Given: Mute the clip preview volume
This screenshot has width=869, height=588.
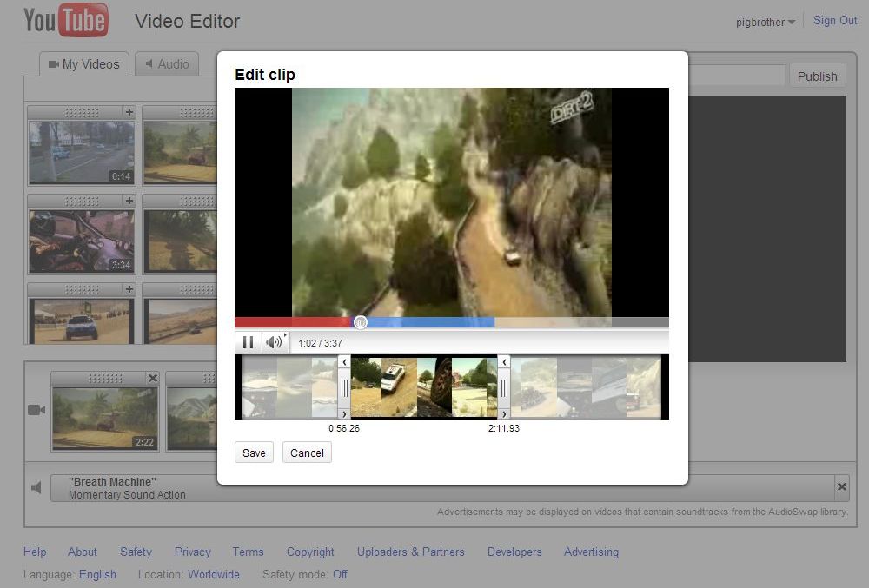Looking at the screenshot, I should (x=274, y=342).
